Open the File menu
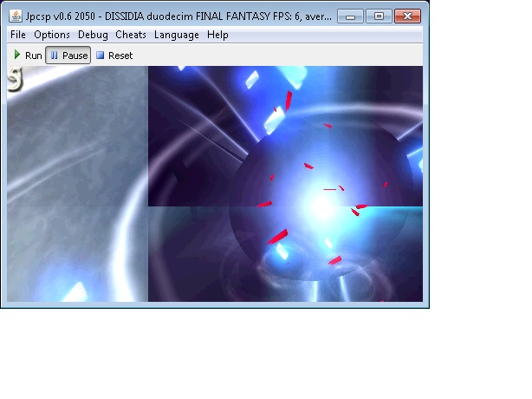 tap(18, 35)
